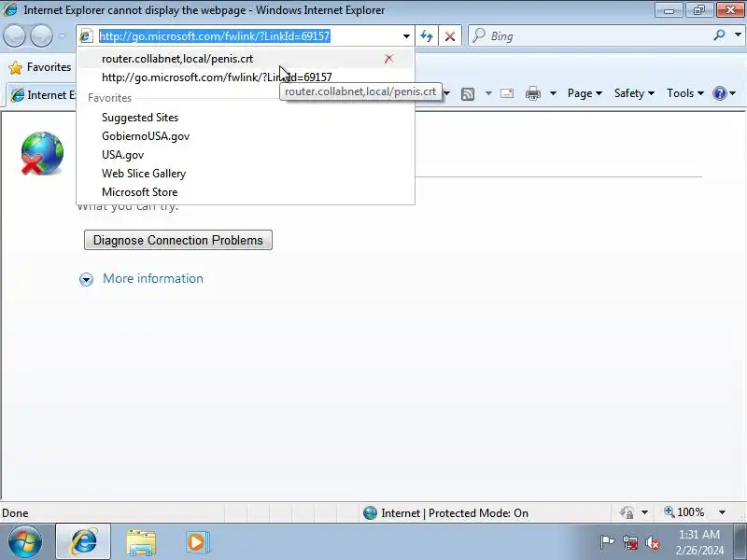The width and height of the screenshot is (747, 560).
Task: Open the Favorites star button
Action: click(40, 67)
